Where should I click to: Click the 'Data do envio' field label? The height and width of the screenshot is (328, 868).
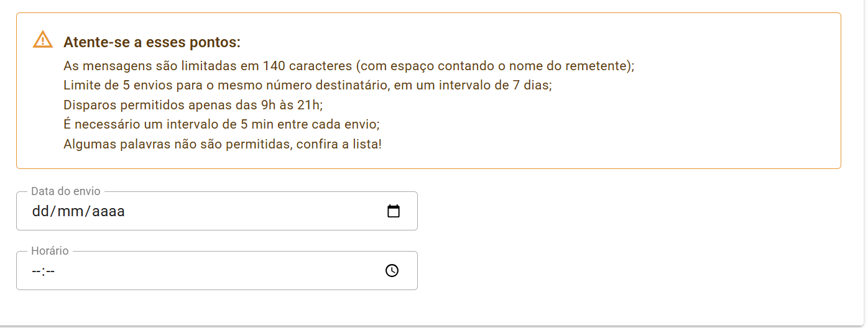point(65,191)
